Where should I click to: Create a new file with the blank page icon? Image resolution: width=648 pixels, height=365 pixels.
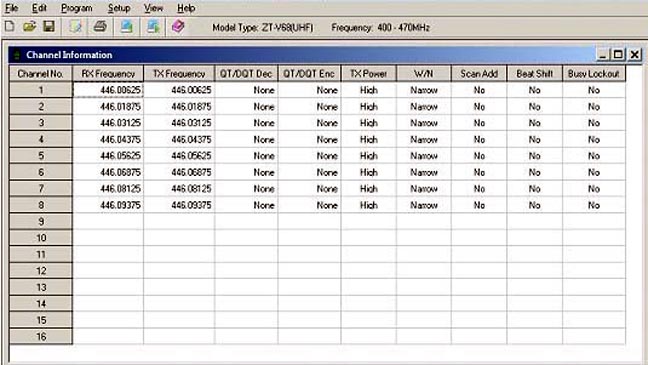coord(10,27)
